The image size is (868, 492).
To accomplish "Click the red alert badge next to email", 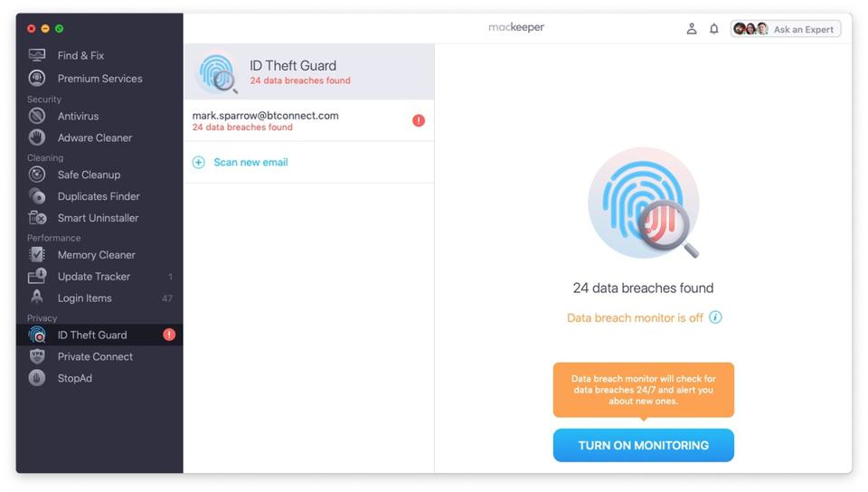I will (419, 120).
